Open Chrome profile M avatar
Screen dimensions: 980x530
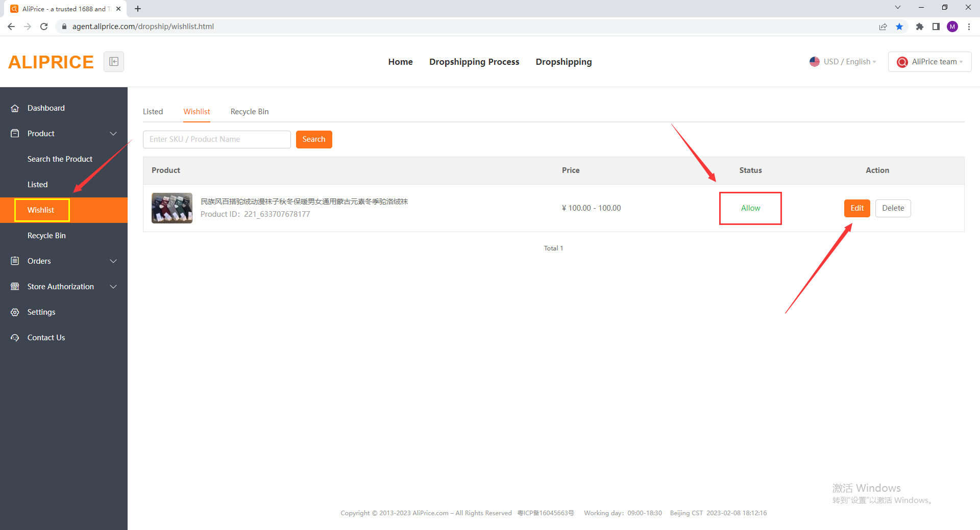point(952,27)
